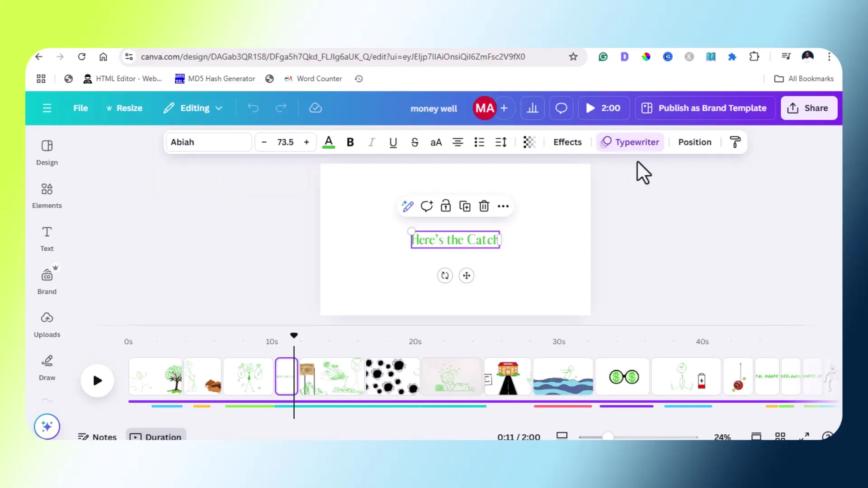Image resolution: width=868 pixels, height=488 pixels.
Task: Open the Notes panel
Action: click(97, 436)
